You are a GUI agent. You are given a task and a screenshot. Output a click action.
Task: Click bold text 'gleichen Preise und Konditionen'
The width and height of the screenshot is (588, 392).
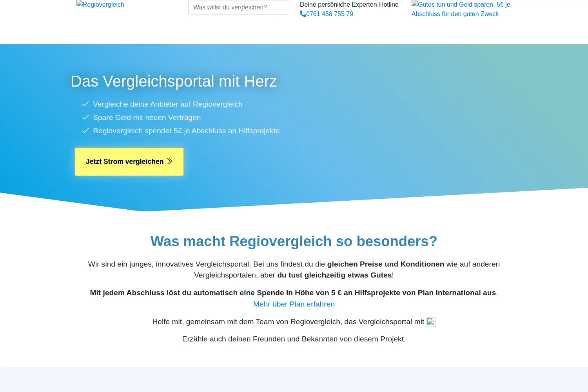pyautogui.click(x=386, y=264)
